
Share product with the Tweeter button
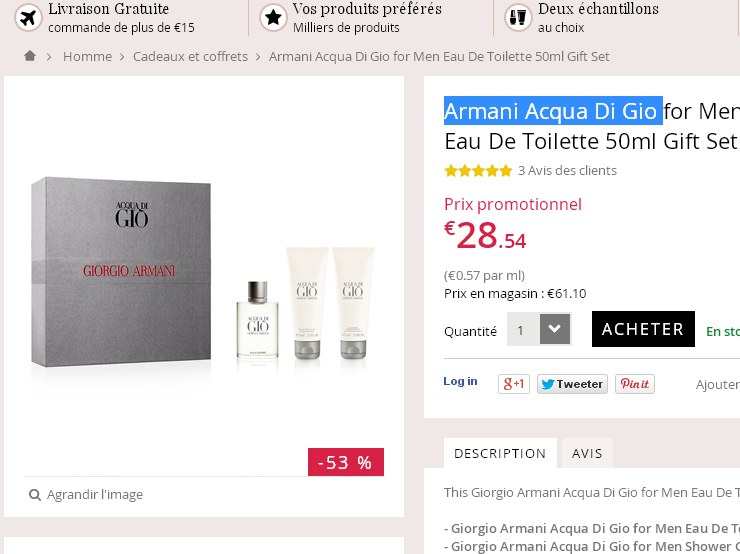tap(572, 384)
